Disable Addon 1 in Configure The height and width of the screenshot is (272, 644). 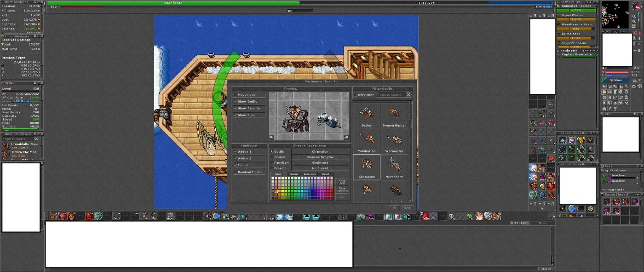point(235,151)
